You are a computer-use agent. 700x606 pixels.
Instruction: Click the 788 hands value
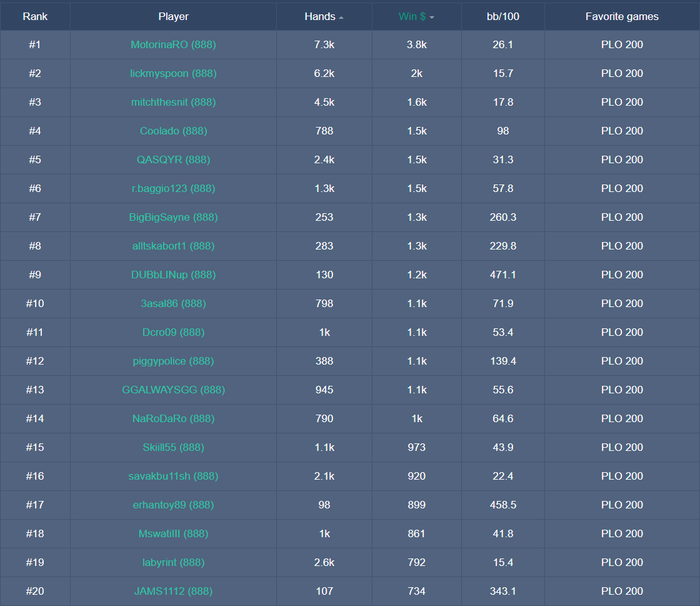click(x=324, y=131)
